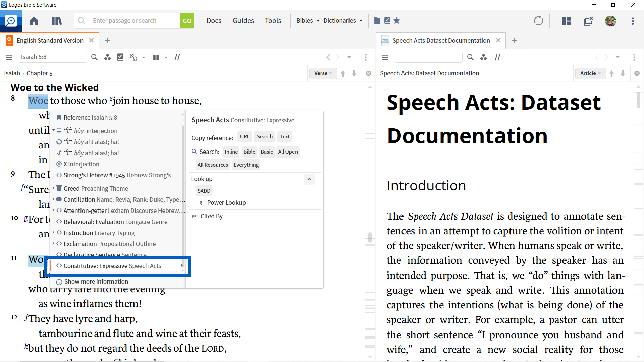The height and width of the screenshot is (362, 644).
Task: Add a new tab beside English Standard Version
Action: point(107,41)
